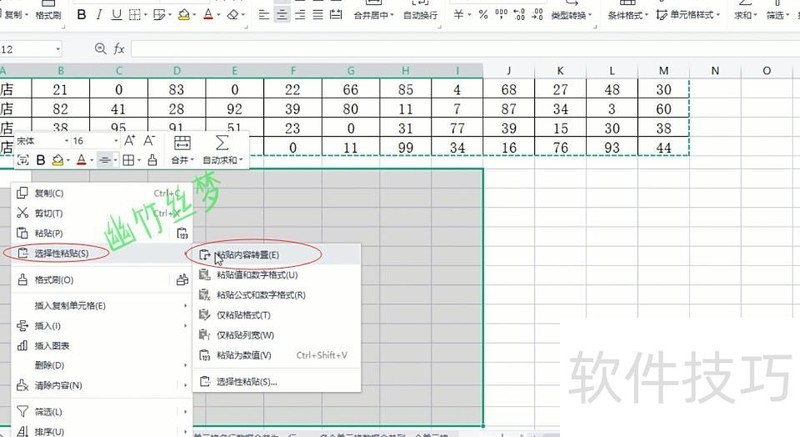Image resolution: width=800 pixels, height=437 pixels.
Task: Click the 自动换行 button
Action: point(420,15)
